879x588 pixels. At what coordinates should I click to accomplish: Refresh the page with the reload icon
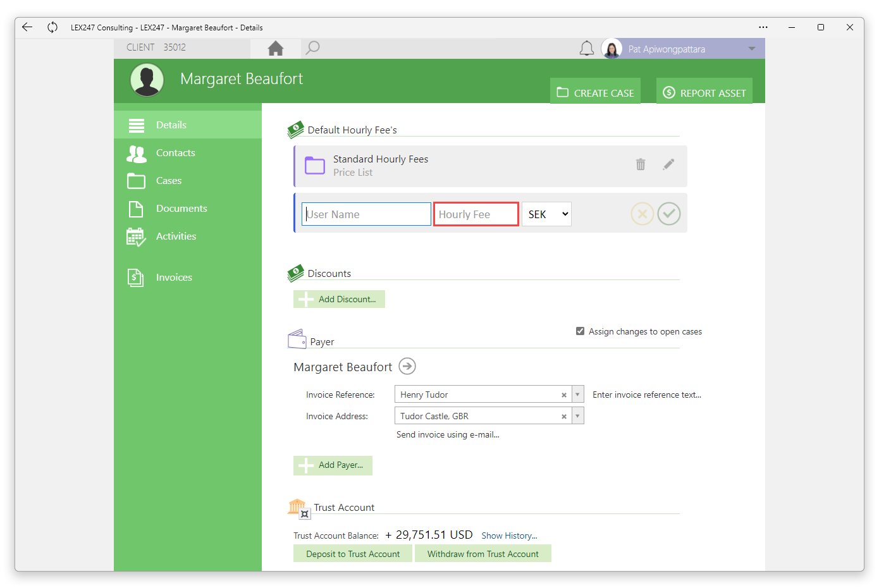pyautogui.click(x=52, y=27)
